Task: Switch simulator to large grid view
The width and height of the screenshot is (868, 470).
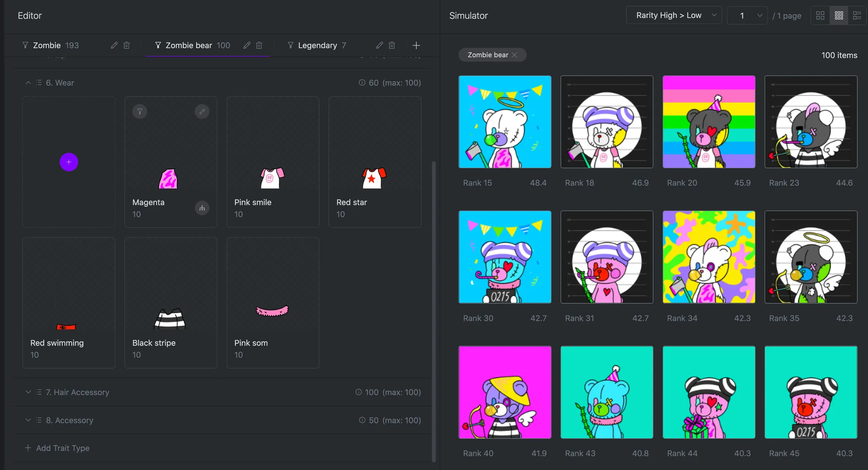Action: tap(820, 16)
